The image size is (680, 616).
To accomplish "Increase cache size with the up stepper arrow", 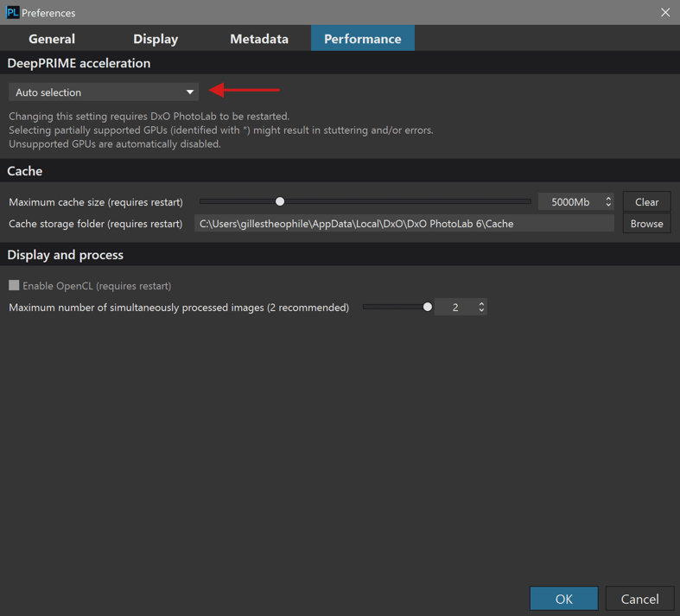I will click(x=608, y=199).
